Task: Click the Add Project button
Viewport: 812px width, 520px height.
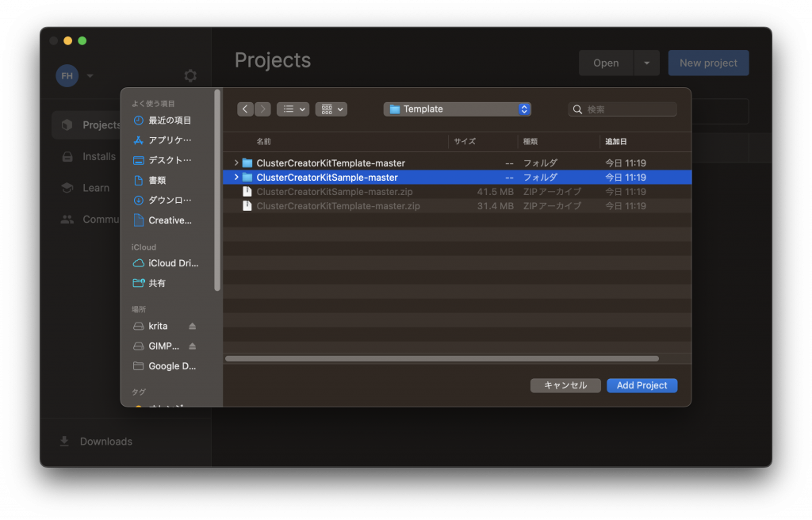Action: point(642,385)
